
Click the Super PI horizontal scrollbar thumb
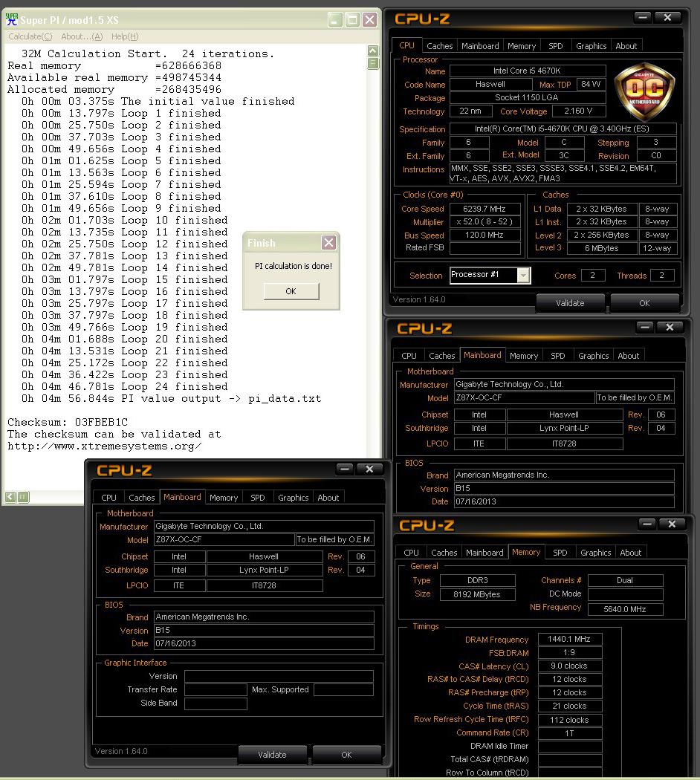coord(23,496)
